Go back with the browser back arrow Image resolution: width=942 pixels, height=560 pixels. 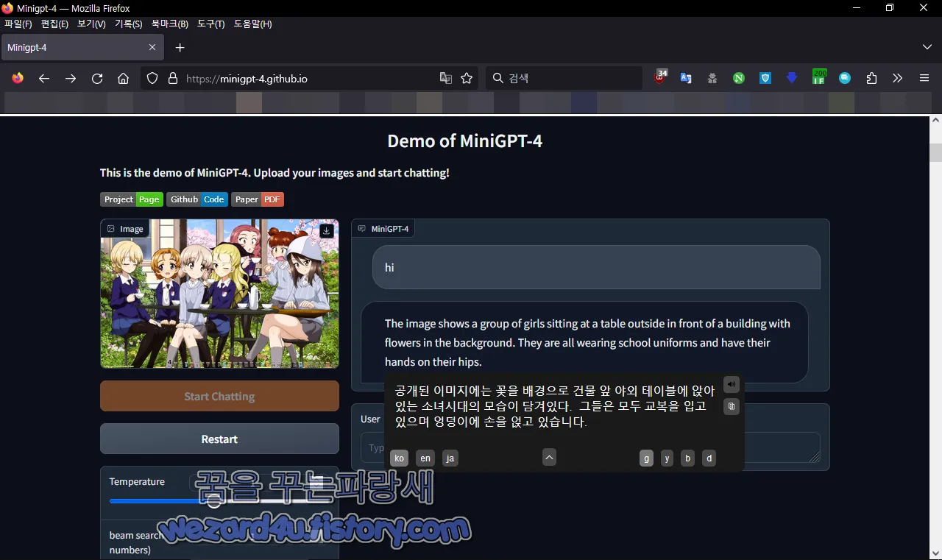44,78
